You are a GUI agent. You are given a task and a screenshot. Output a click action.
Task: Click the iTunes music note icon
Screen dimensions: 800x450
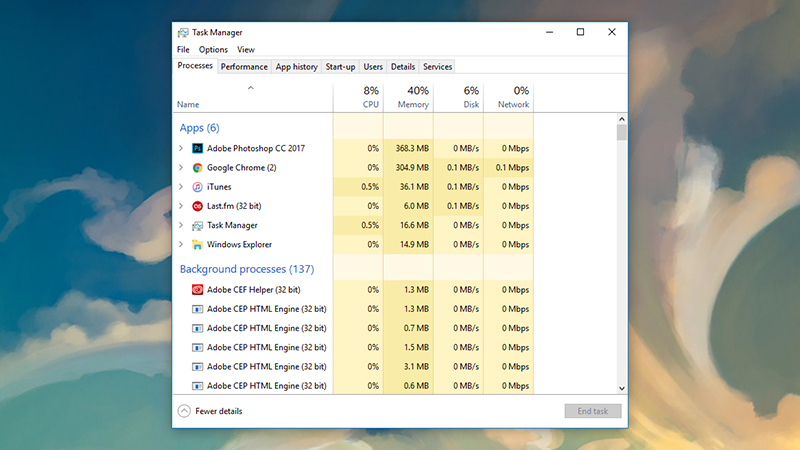click(197, 187)
